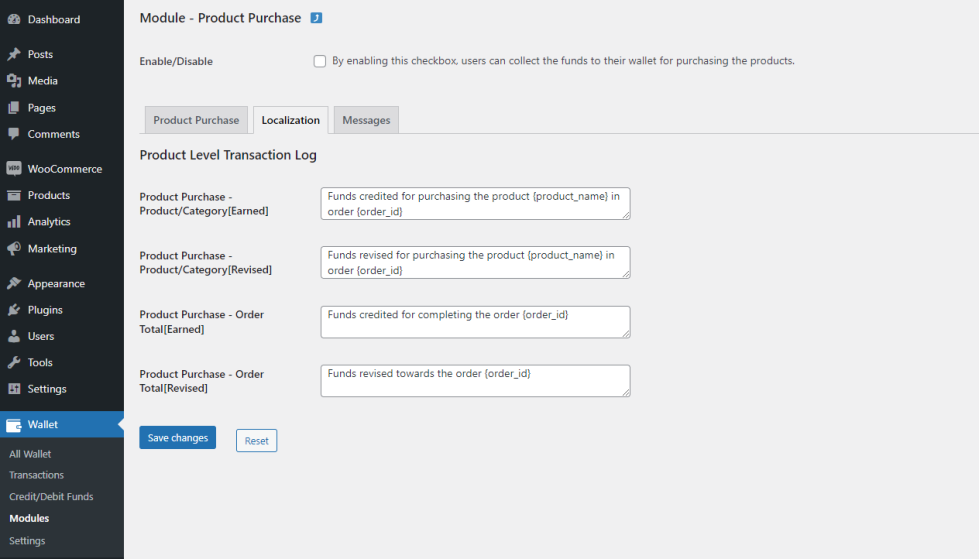Go to Credit/Debit Funds page
The width and height of the screenshot is (979, 559).
pyautogui.click(x=51, y=496)
